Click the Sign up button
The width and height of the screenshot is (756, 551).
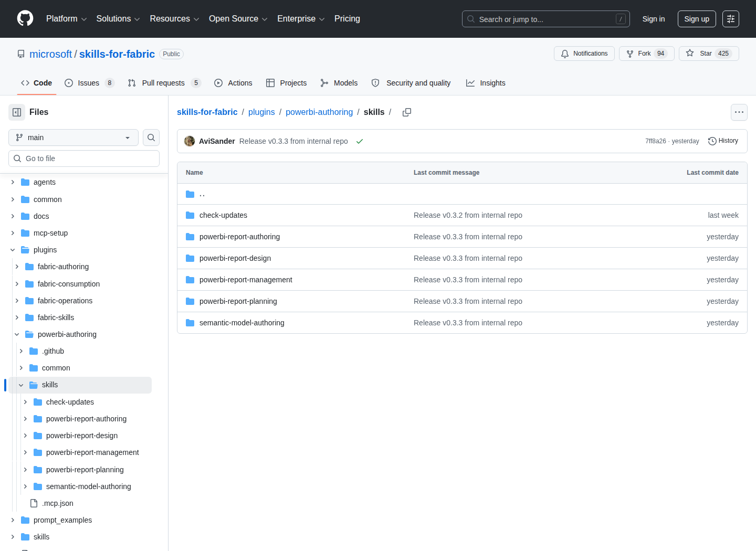tap(697, 19)
